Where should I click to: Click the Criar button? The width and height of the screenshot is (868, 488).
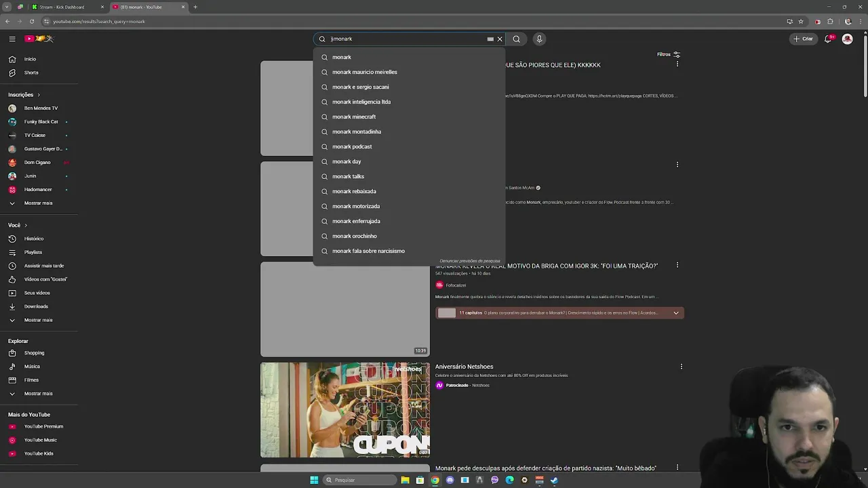(x=803, y=39)
